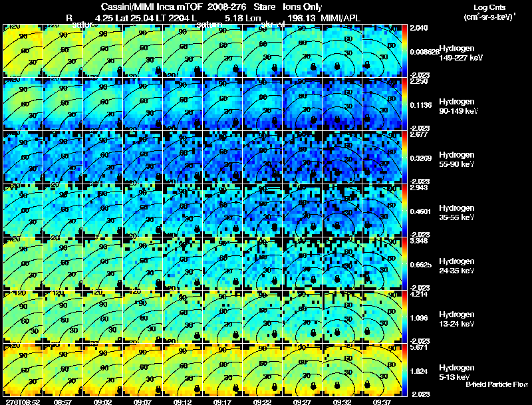
Task: Click the color scale bar for 149-227 keV row
Action: (x=404, y=51)
